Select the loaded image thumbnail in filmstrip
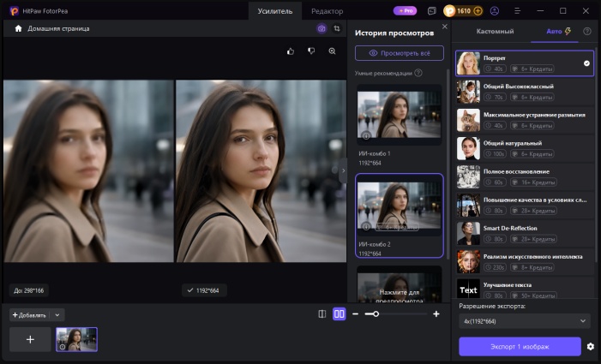This screenshot has width=601, height=364. coord(76,339)
